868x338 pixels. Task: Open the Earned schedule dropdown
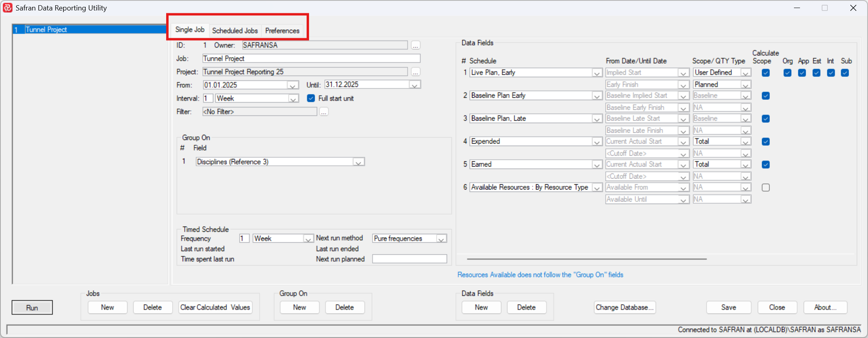(597, 165)
